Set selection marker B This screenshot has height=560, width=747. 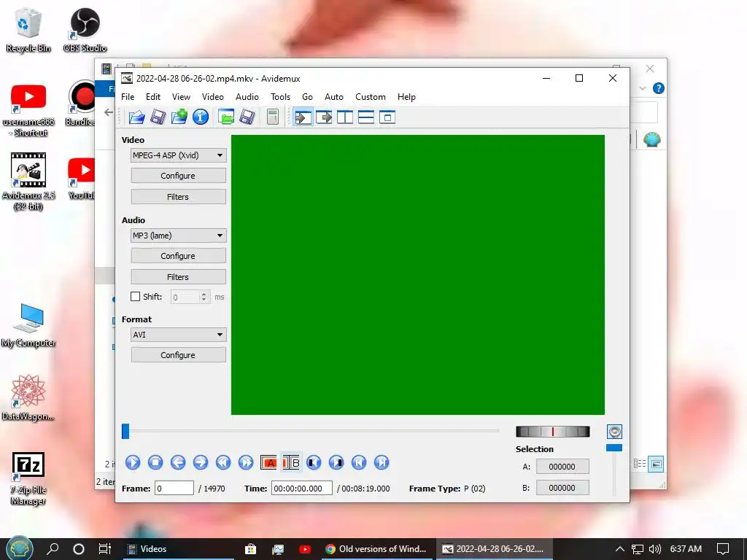291,462
